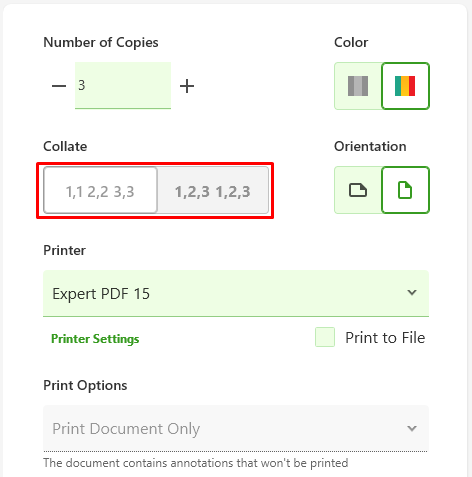Choose the landscape orientation icon

[358, 190]
